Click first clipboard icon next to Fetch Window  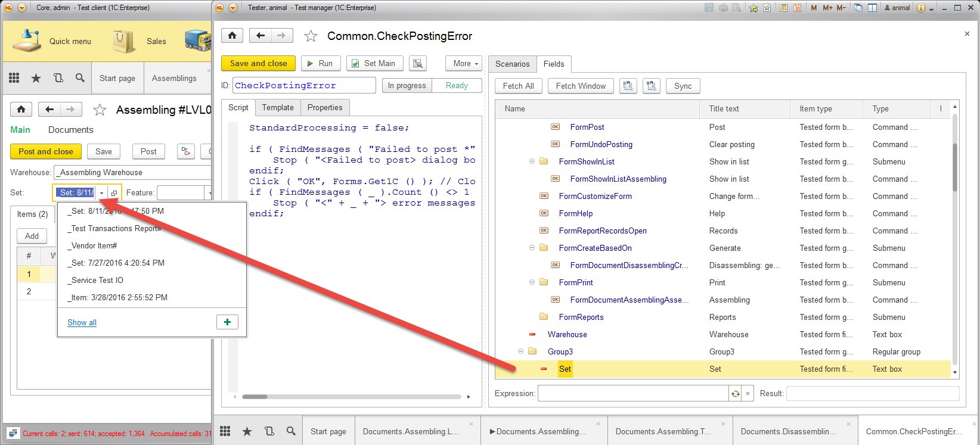coord(628,86)
